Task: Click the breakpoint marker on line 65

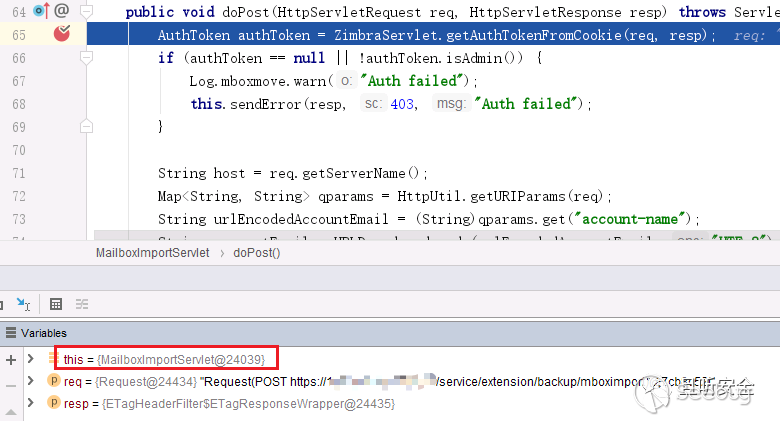Action: [62, 33]
